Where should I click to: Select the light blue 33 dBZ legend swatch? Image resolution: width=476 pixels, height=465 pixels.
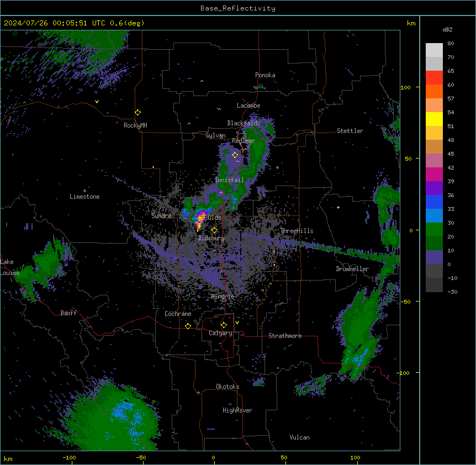pyautogui.click(x=434, y=215)
